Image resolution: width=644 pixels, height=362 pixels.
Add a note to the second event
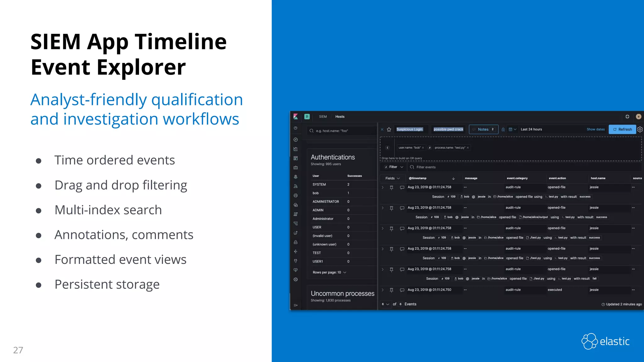[402, 208]
